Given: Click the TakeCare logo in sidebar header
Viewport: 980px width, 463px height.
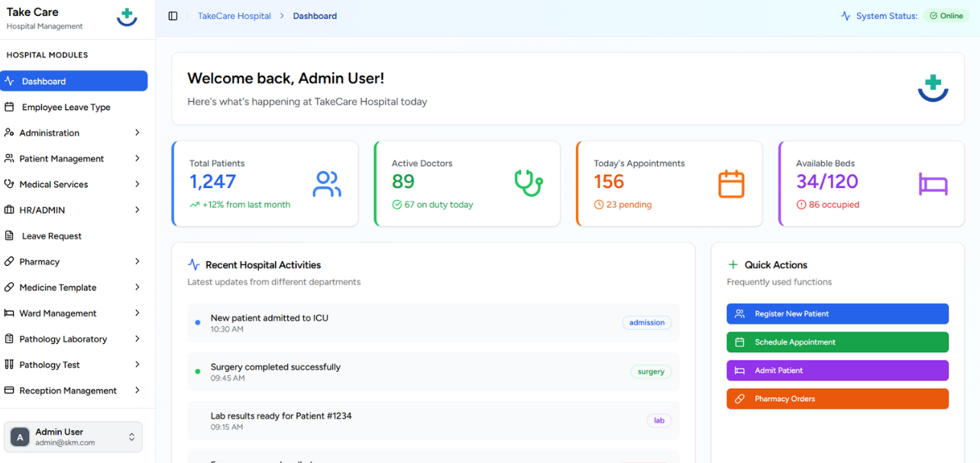Looking at the screenshot, I should (x=127, y=17).
